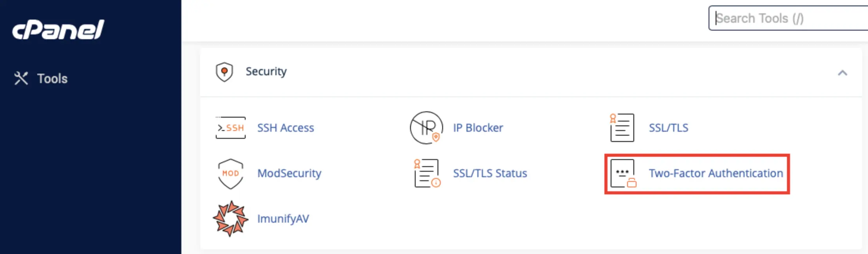
Task: Open the ImunifyAV text link
Action: point(283,219)
